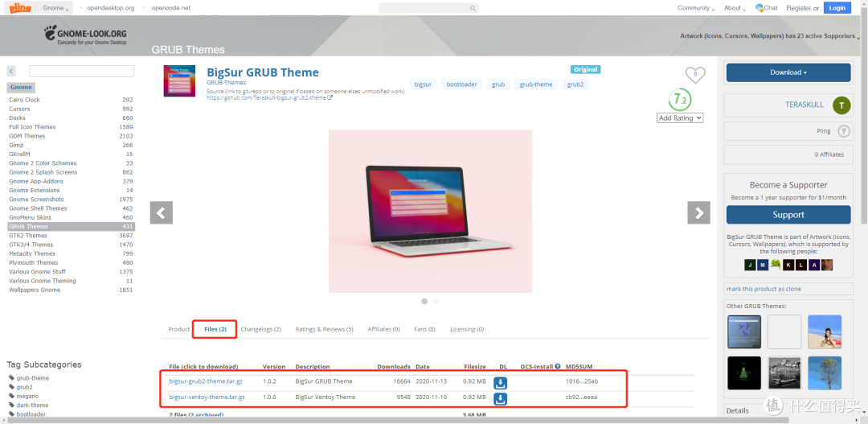Click the OCS-Install help question icon
This screenshot has height=424, width=868.
557,367
